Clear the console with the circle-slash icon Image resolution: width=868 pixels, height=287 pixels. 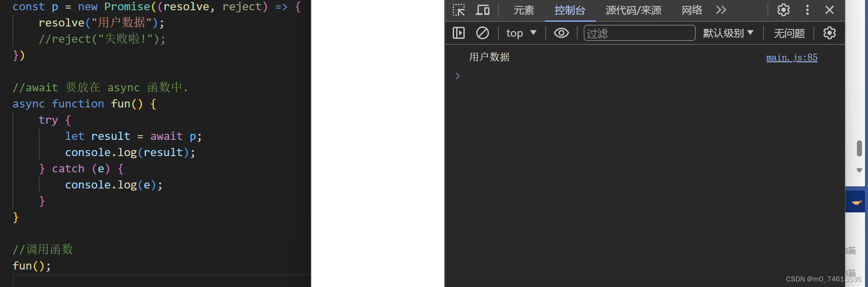tap(482, 33)
